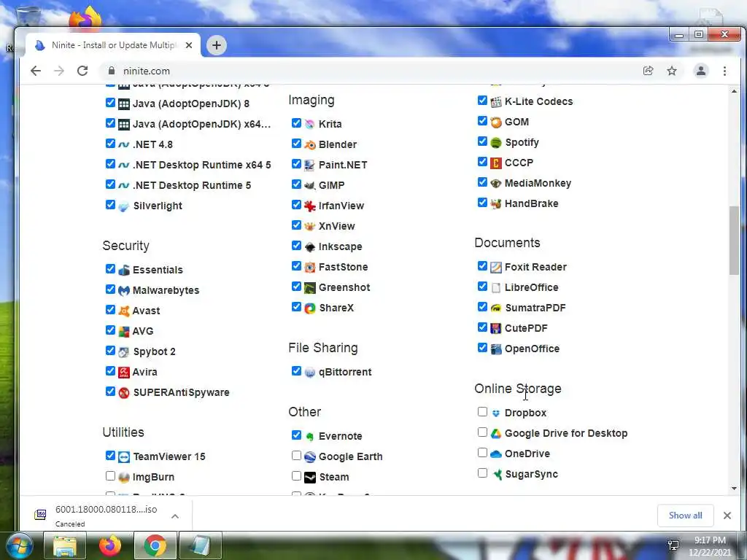Click the Malwarebytes icon
Viewport: 747px width, 560px height.
pyautogui.click(x=124, y=290)
